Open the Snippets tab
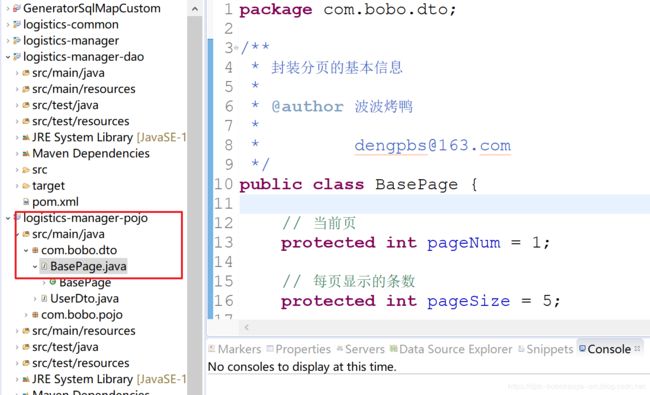The height and width of the screenshot is (395, 650). (550, 350)
